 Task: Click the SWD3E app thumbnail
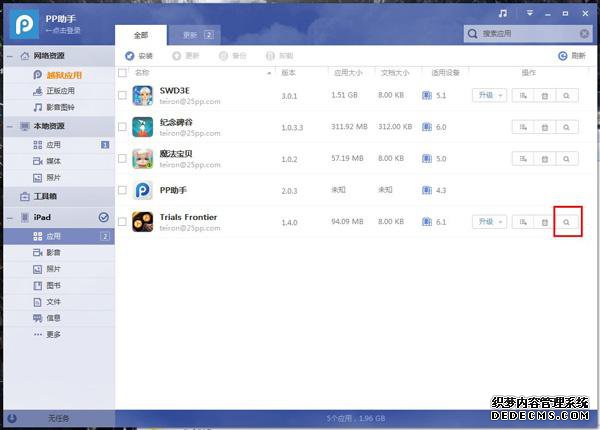coord(143,96)
